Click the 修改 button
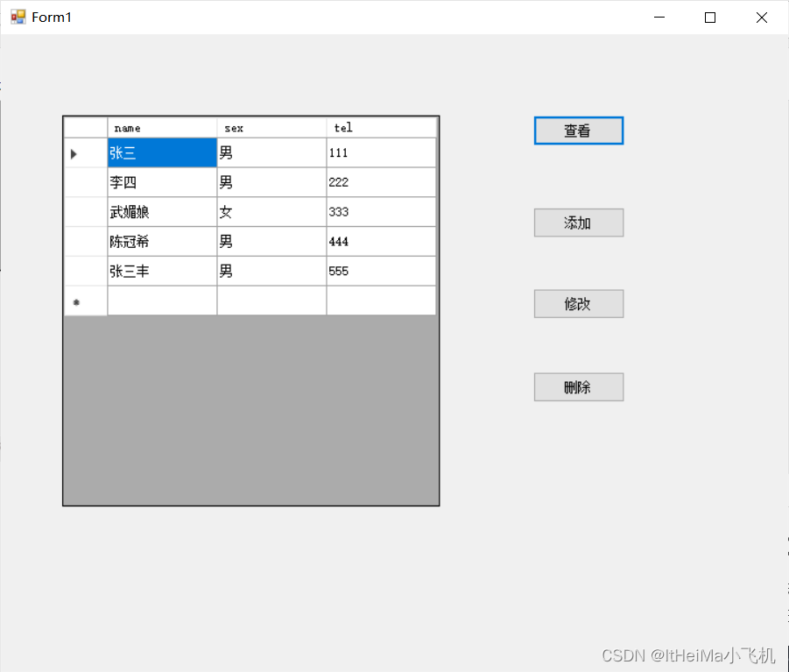The width and height of the screenshot is (789, 672). [x=579, y=303]
